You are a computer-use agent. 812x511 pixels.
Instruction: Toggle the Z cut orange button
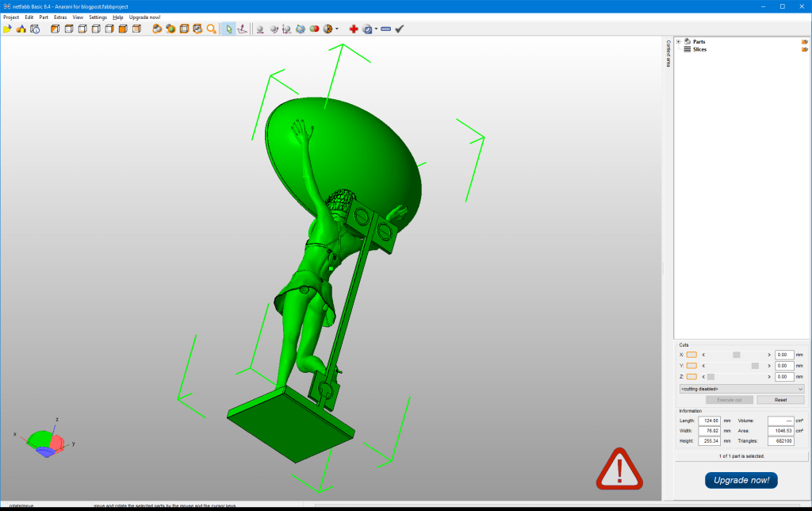[691, 377]
